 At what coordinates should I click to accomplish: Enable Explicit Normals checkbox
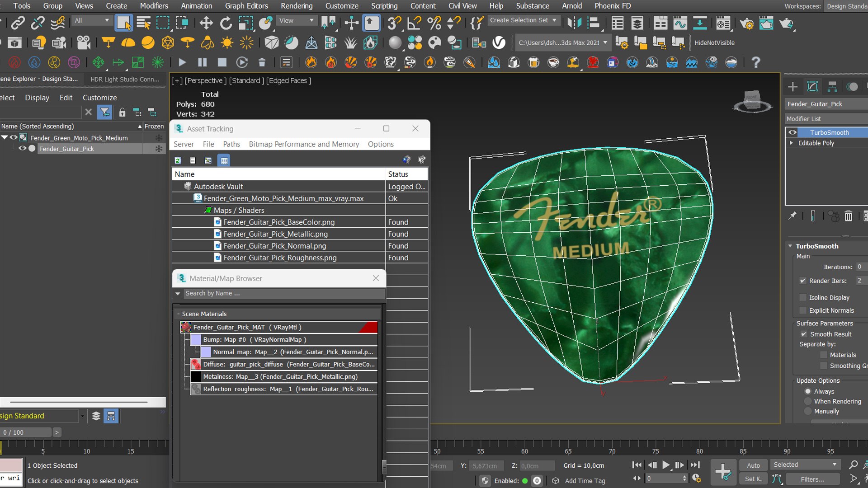pyautogui.click(x=803, y=310)
